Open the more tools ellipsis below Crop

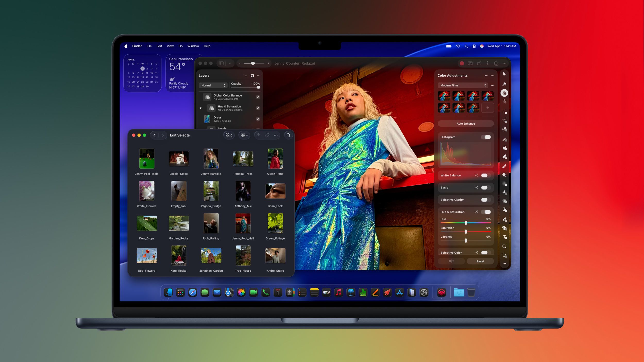click(504, 264)
